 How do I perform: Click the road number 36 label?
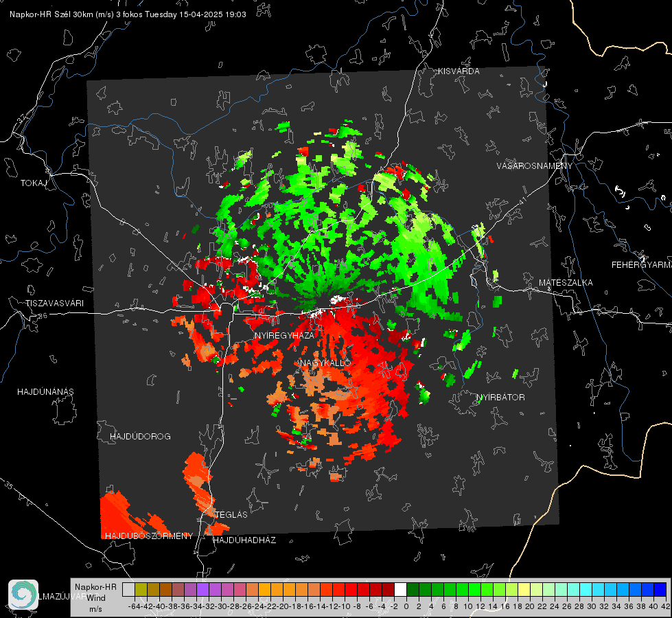[43, 316]
